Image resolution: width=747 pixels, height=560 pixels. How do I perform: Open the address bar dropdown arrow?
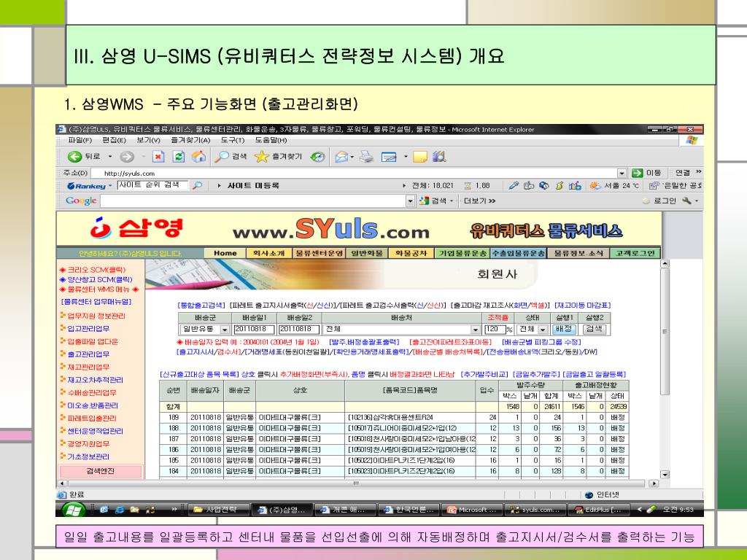pyautogui.click(x=622, y=174)
